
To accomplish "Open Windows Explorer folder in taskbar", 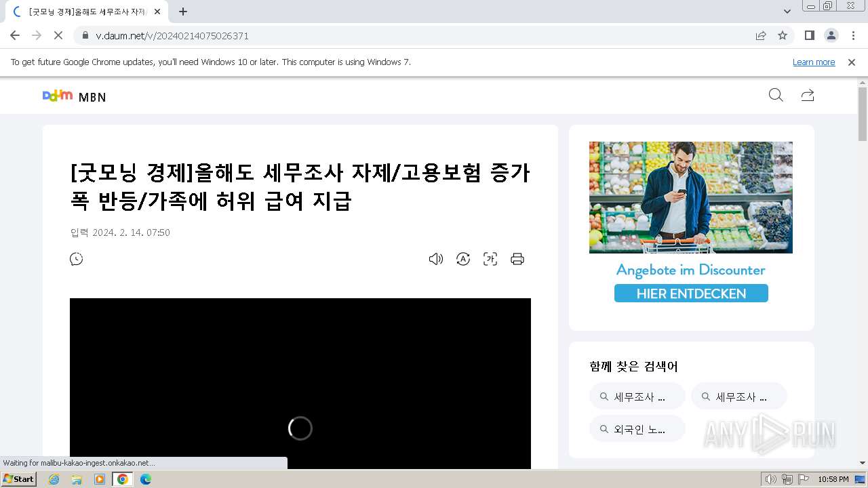I will coord(77,479).
